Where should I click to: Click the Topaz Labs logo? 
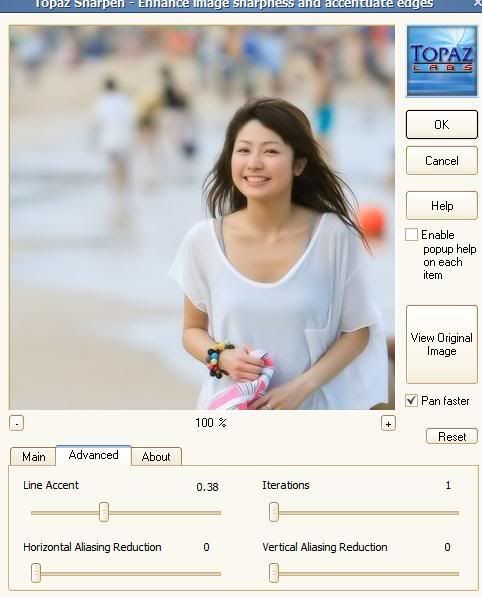[442, 61]
